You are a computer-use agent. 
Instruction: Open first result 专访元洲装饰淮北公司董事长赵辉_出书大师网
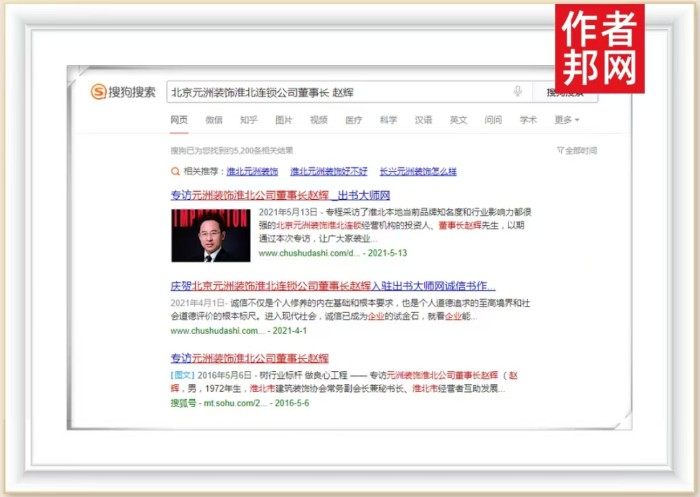(x=279, y=195)
